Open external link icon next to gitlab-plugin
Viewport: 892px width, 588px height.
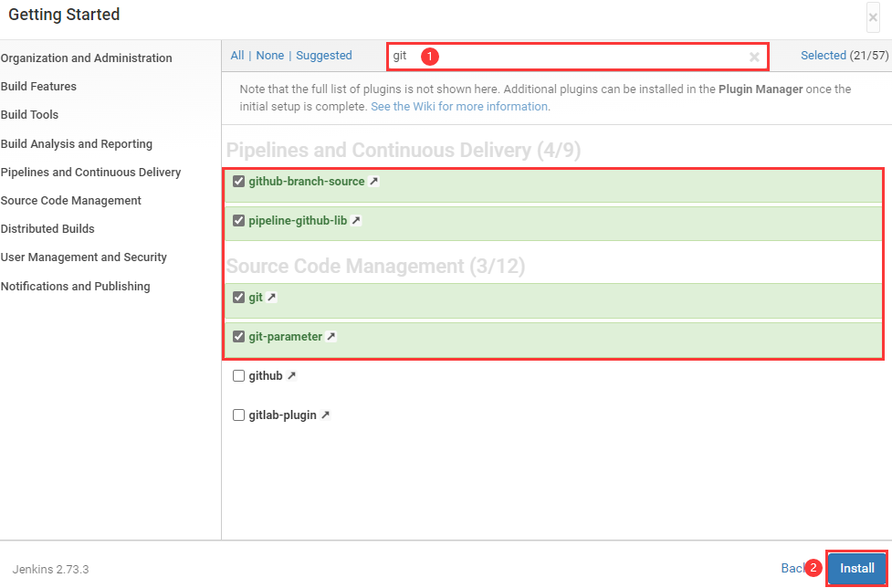click(325, 415)
